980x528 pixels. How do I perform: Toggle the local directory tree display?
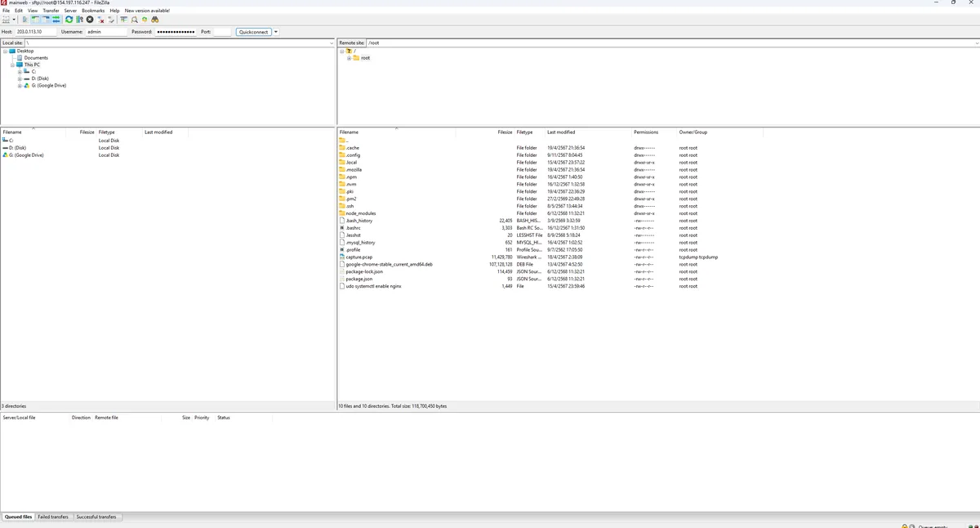click(36, 20)
